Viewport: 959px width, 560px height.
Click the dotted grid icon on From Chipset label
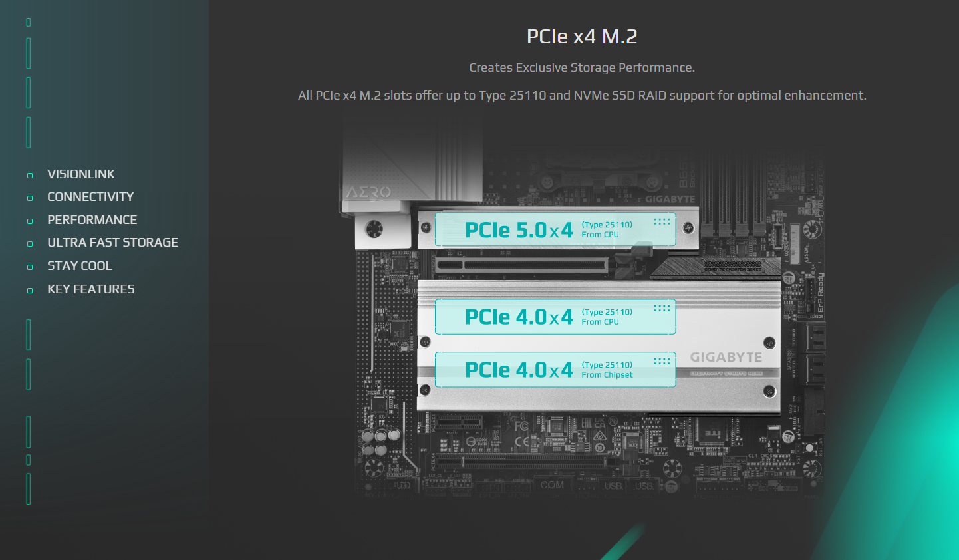click(x=662, y=361)
